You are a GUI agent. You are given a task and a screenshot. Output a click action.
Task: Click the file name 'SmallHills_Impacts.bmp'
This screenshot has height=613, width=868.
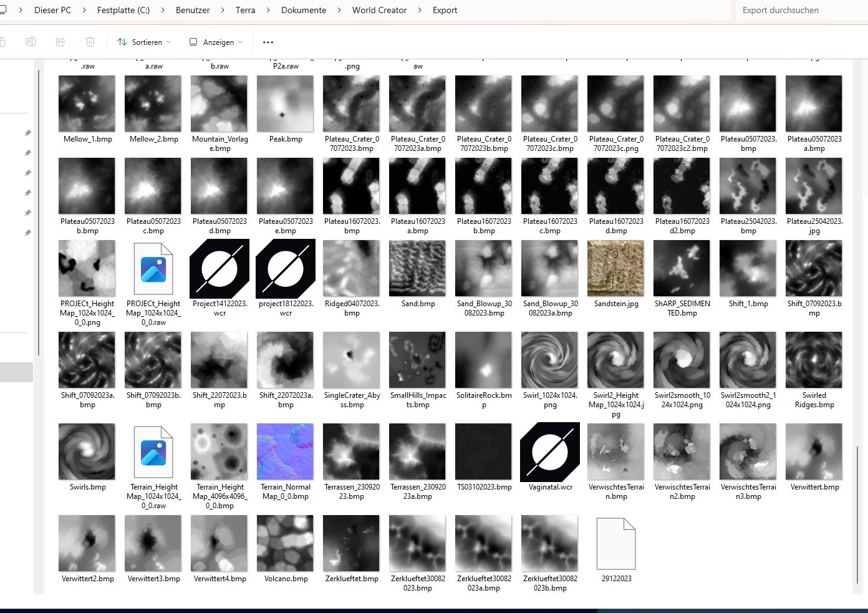(x=418, y=400)
